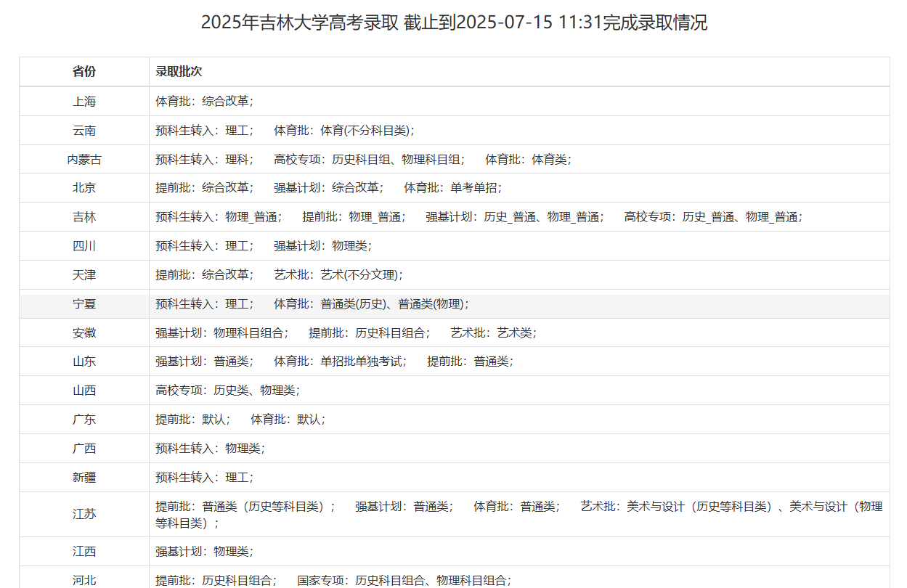Click 高校专项：历史类、物理类 in the 山西 row

[x=227, y=391]
